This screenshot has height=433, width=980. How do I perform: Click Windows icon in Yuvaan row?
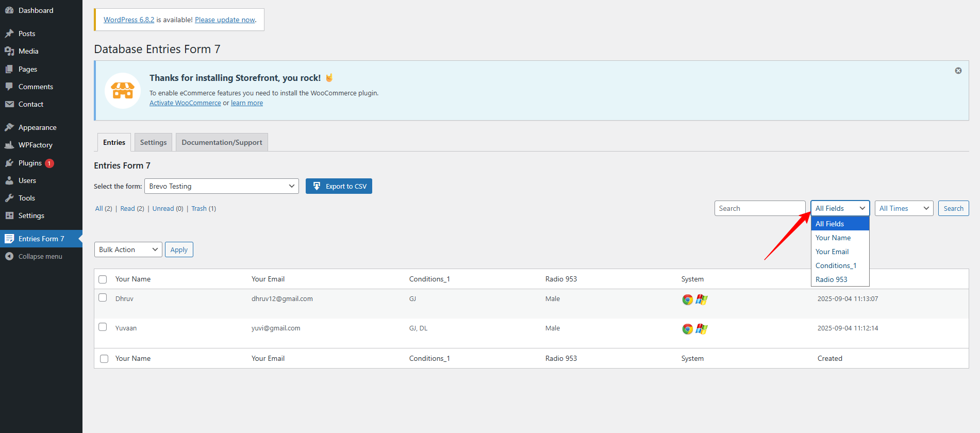702,329
